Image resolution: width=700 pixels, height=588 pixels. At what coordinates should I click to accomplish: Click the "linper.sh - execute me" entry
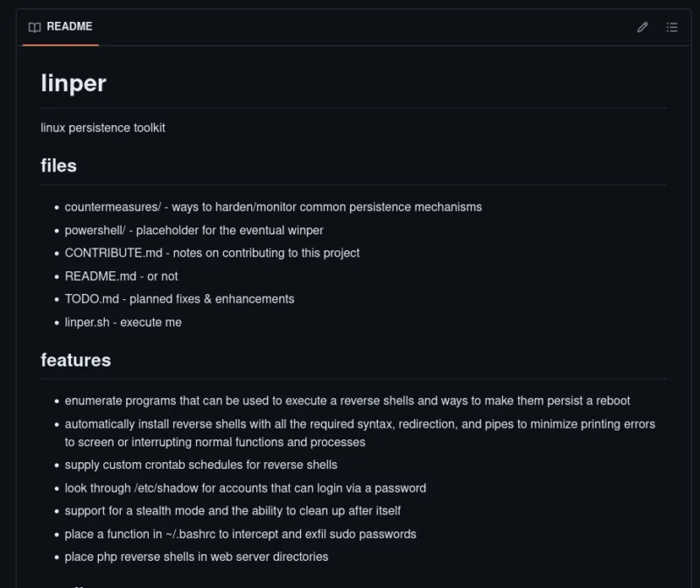[x=123, y=322]
